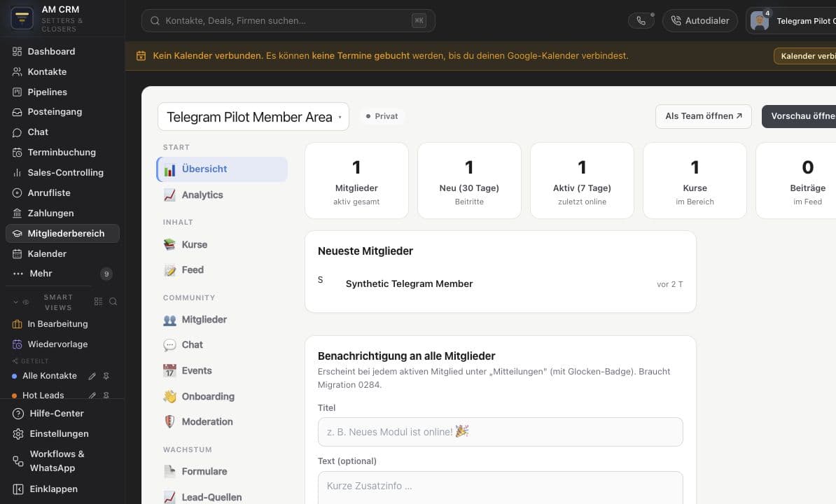836x504 pixels.
Task: Pin the Alle Kontakte smart view
Action: click(106, 376)
